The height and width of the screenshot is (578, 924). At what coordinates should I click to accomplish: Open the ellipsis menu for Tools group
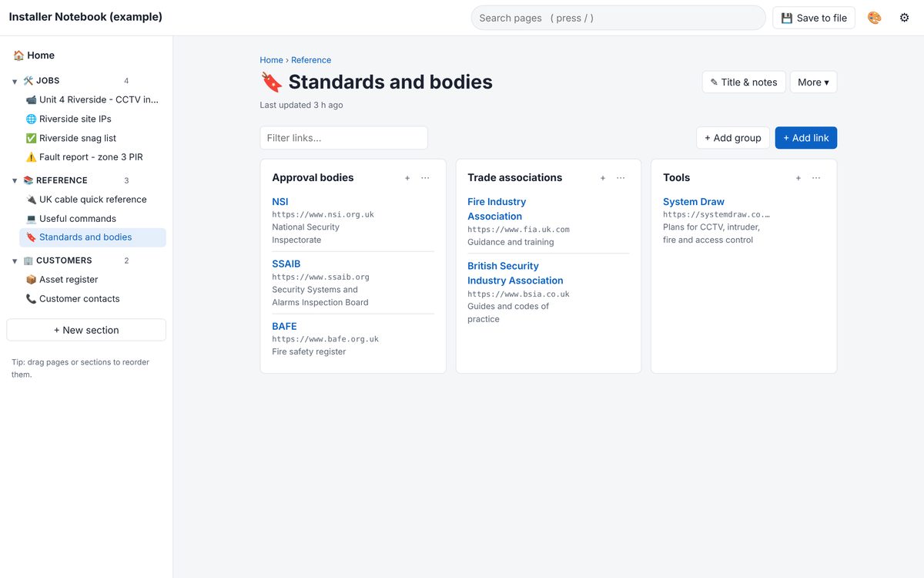pos(816,178)
